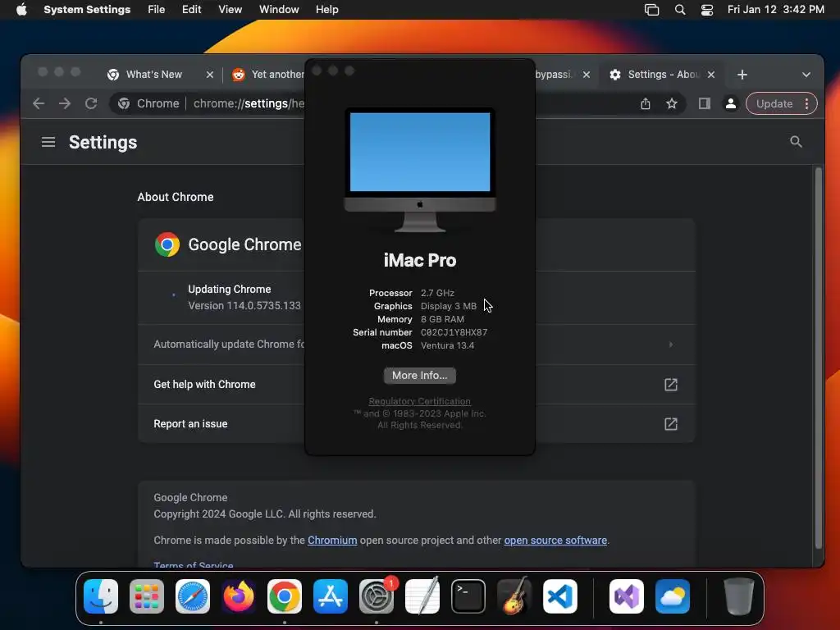Open the Edit menu
The width and height of the screenshot is (840, 630).
click(x=191, y=10)
